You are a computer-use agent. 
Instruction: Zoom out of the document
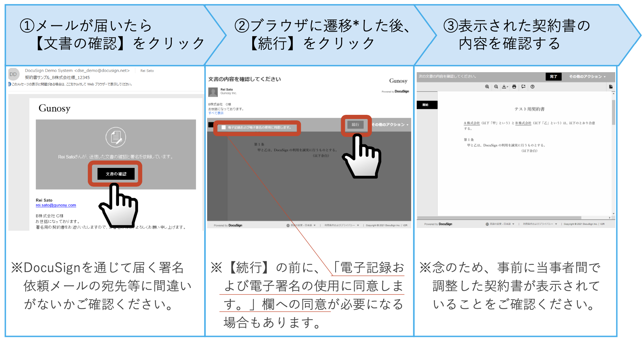point(496,87)
